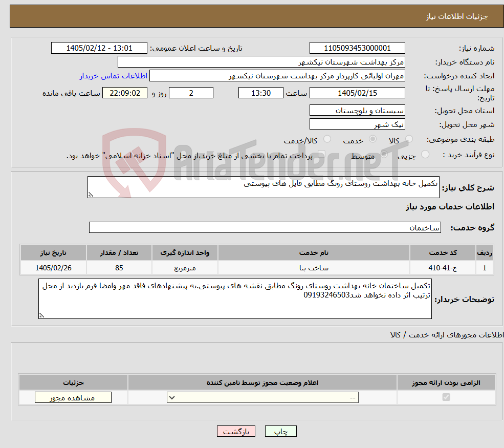Select the کالا/خدمت radio button
The width and height of the screenshot is (504, 448).
point(327,139)
